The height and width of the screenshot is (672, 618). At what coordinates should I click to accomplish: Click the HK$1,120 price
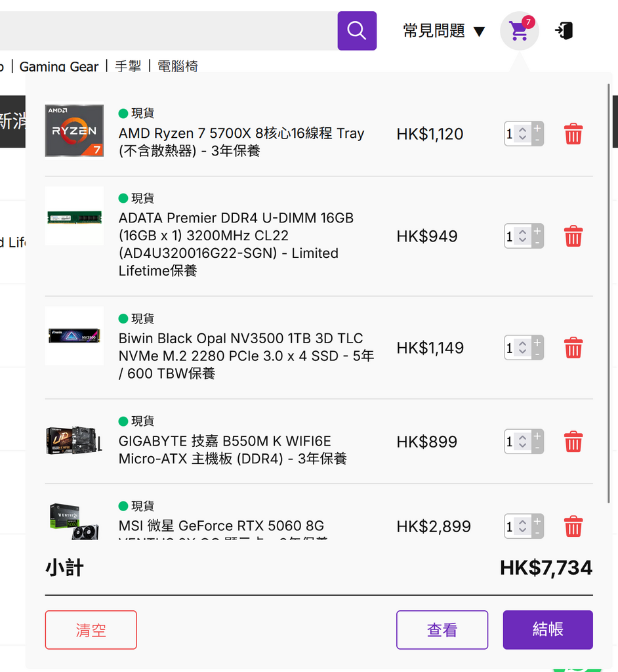(430, 134)
